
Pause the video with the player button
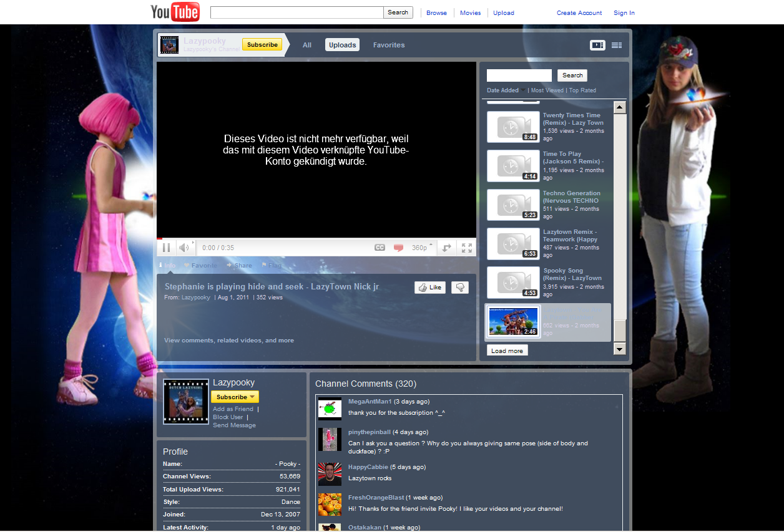pyautogui.click(x=167, y=248)
